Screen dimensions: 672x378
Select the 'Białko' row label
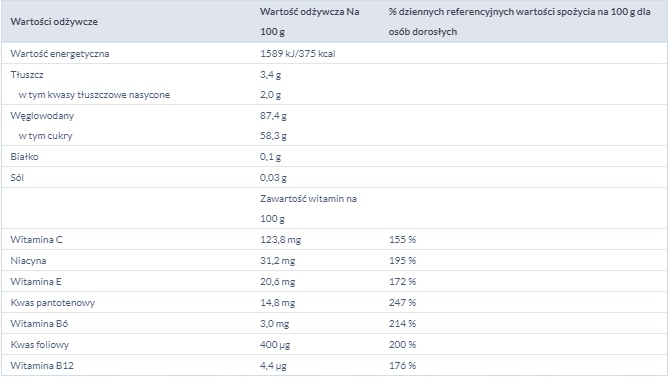pyautogui.click(x=24, y=157)
